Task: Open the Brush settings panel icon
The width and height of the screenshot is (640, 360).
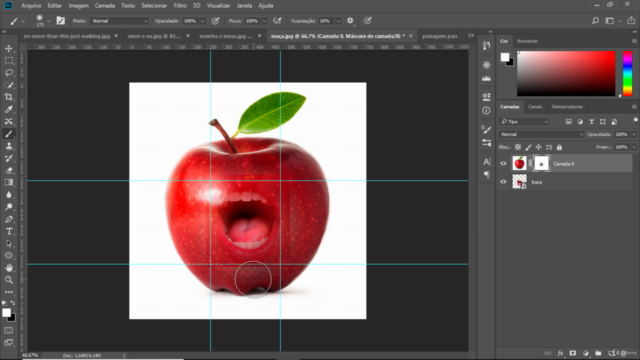Action: tap(486, 130)
